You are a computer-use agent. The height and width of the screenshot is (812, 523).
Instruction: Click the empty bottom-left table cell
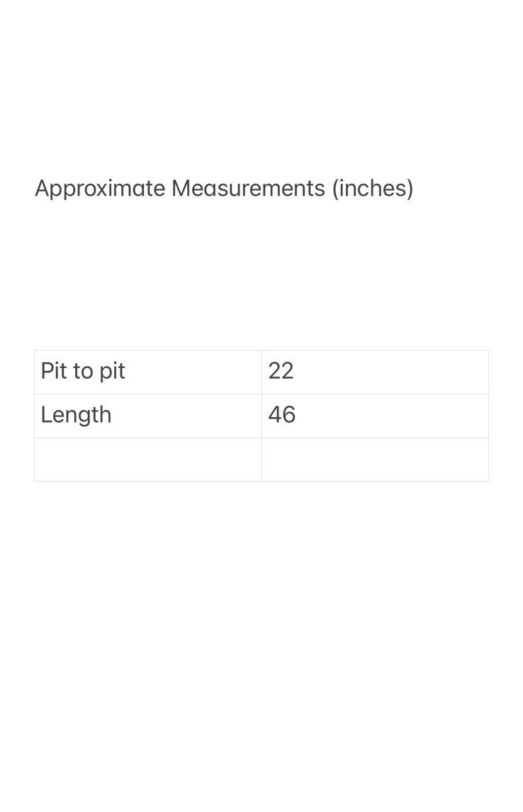click(148, 460)
